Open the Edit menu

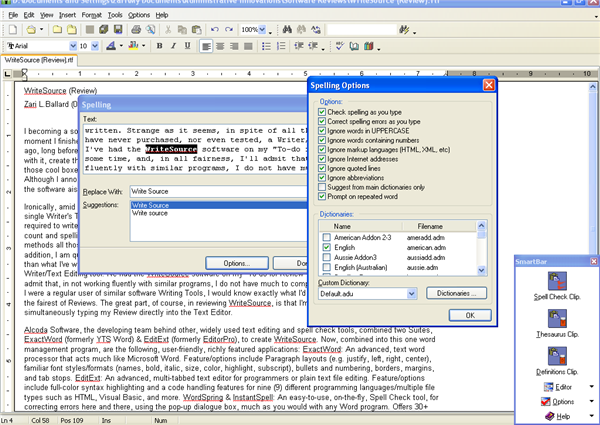29,15
